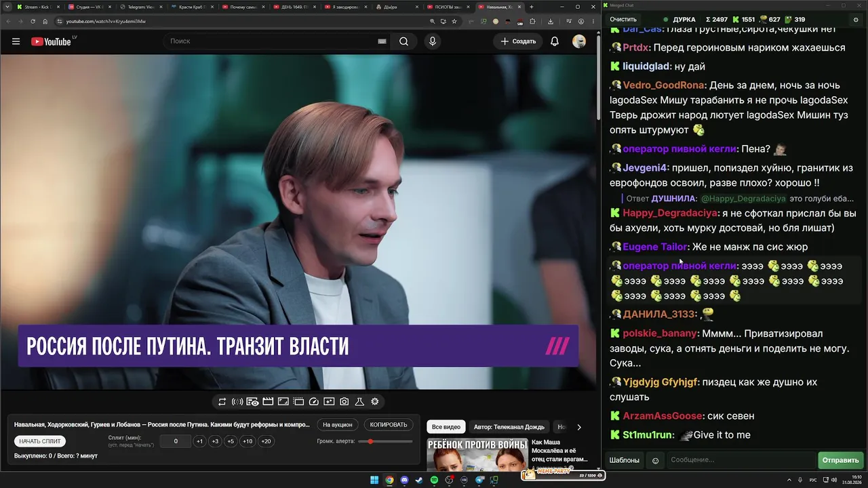This screenshot has width=868, height=488.
Task: Adjust the Громк. алерта volume slider
Action: coord(386,441)
